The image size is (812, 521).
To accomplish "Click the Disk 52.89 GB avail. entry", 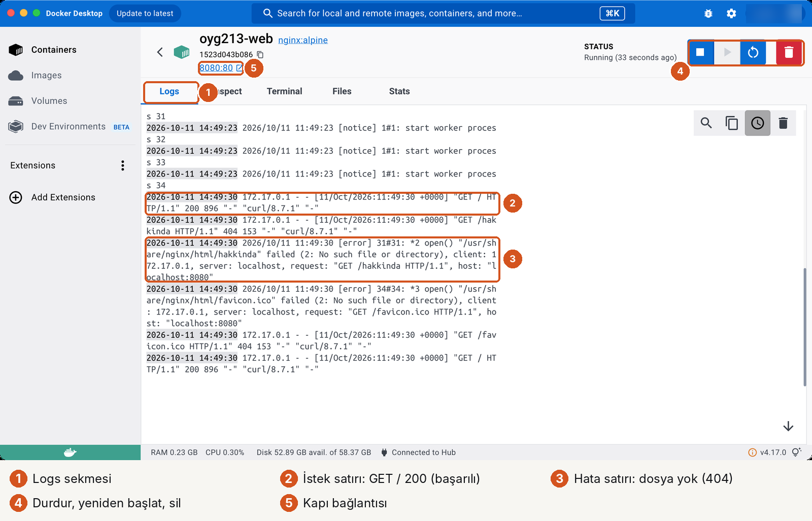I will pyautogui.click(x=314, y=453).
